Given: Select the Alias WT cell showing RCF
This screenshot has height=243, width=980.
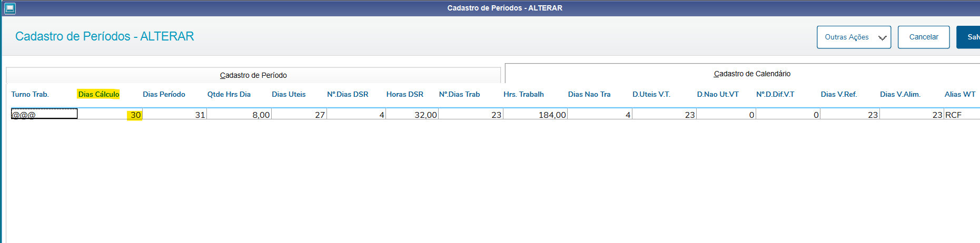Looking at the screenshot, I should pos(962,114).
